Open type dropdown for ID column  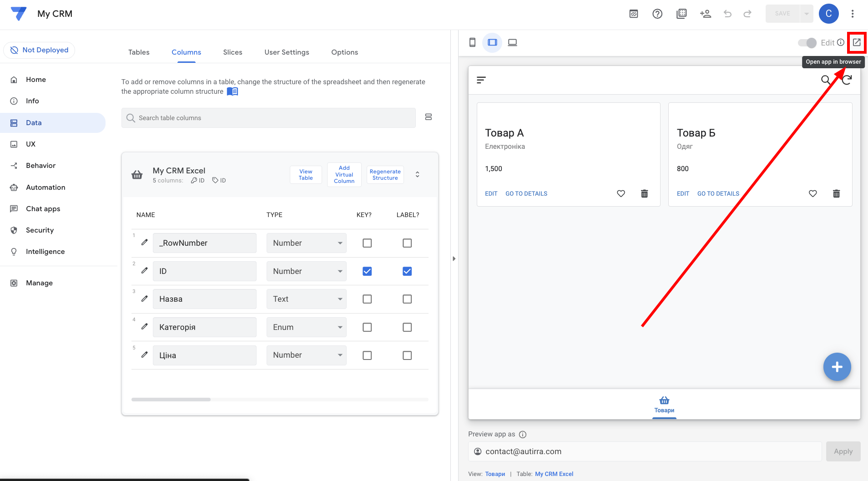click(x=307, y=271)
